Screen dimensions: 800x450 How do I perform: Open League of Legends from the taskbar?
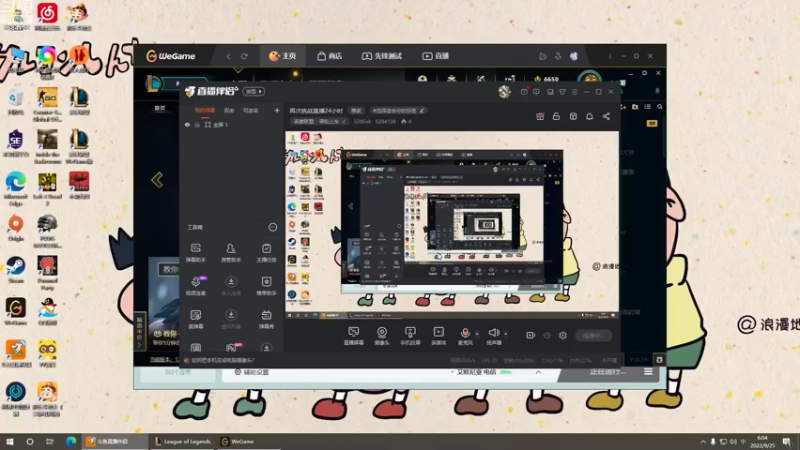coord(183,441)
